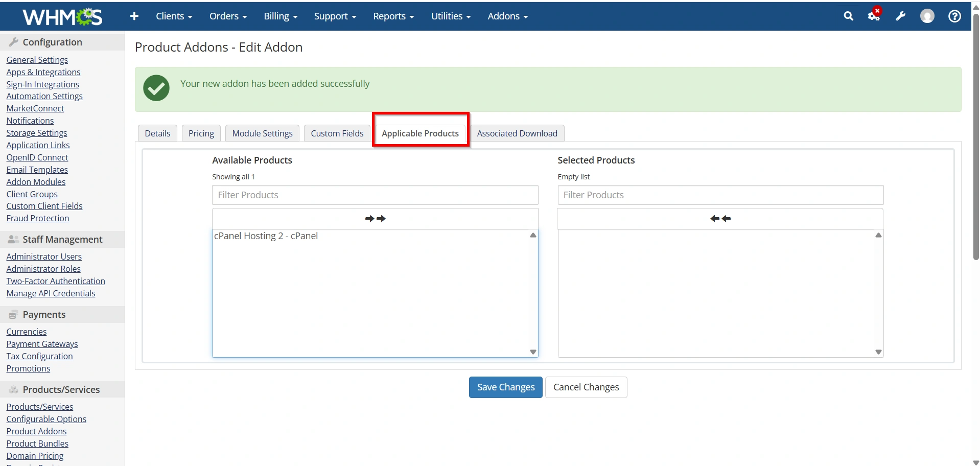Open Custom Client Fields link
The image size is (980, 466).
[44, 206]
